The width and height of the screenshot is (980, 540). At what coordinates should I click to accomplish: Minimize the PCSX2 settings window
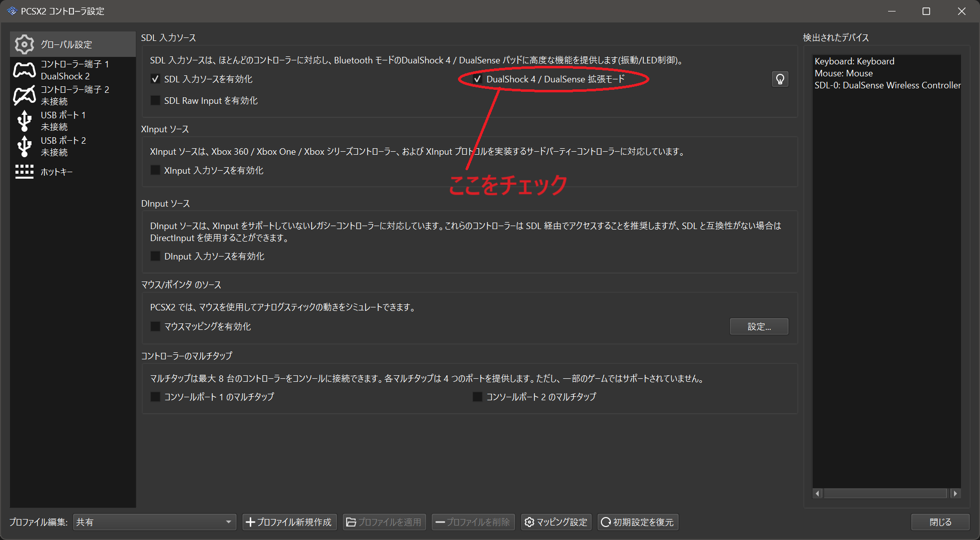click(x=892, y=11)
